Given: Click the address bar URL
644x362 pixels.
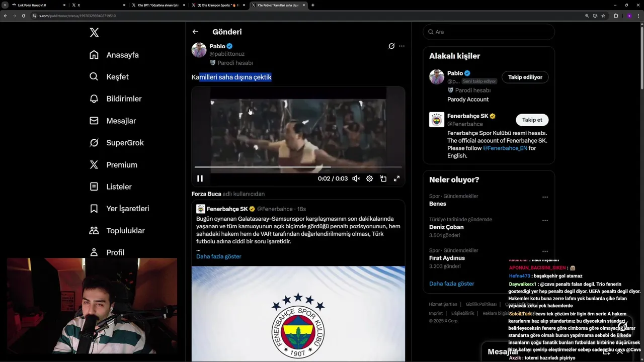Looking at the screenshot, I should 77,16.
